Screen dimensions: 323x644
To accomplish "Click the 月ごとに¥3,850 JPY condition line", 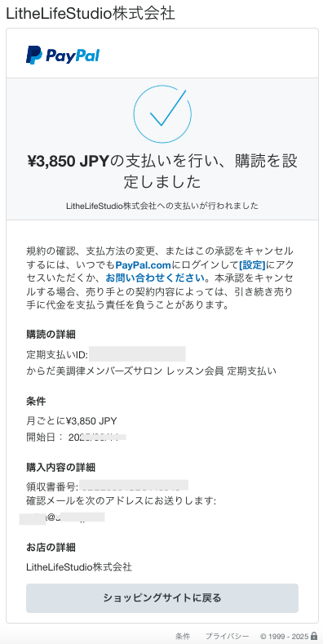I will tap(72, 420).
